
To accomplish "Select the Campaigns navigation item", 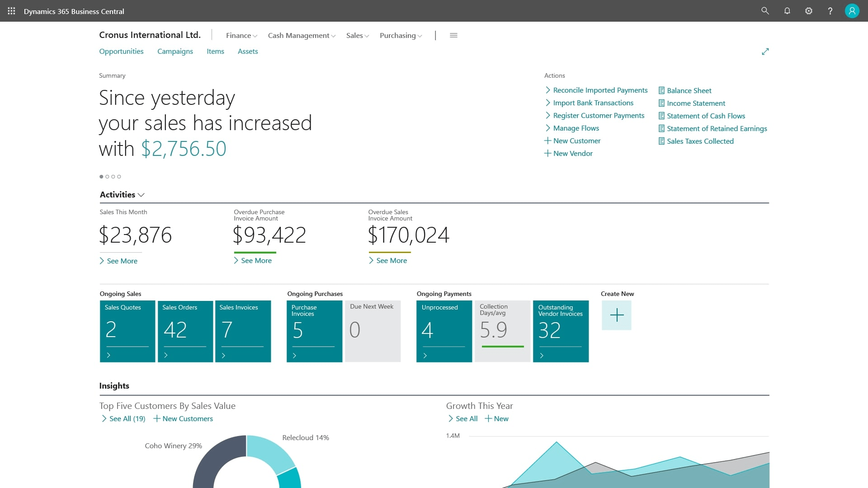I will 175,51.
